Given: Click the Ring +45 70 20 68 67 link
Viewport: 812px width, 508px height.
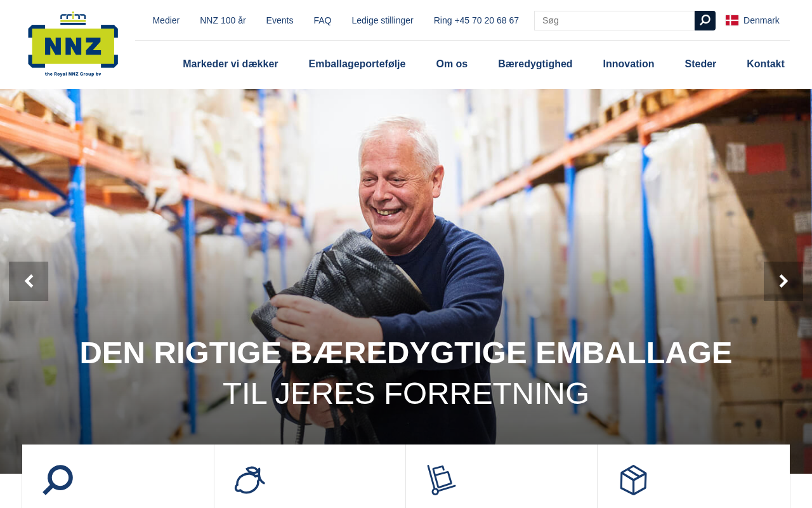Looking at the screenshot, I should pos(476,20).
